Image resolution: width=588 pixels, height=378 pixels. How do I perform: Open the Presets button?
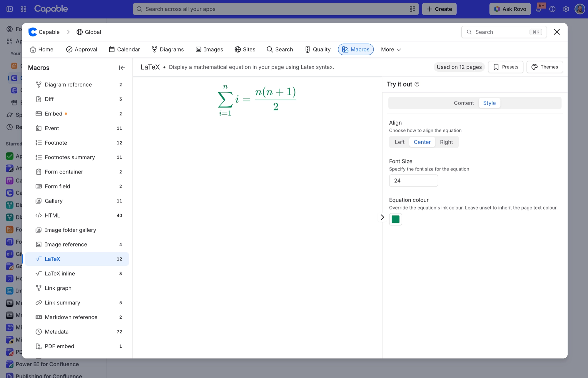click(506, 67)
